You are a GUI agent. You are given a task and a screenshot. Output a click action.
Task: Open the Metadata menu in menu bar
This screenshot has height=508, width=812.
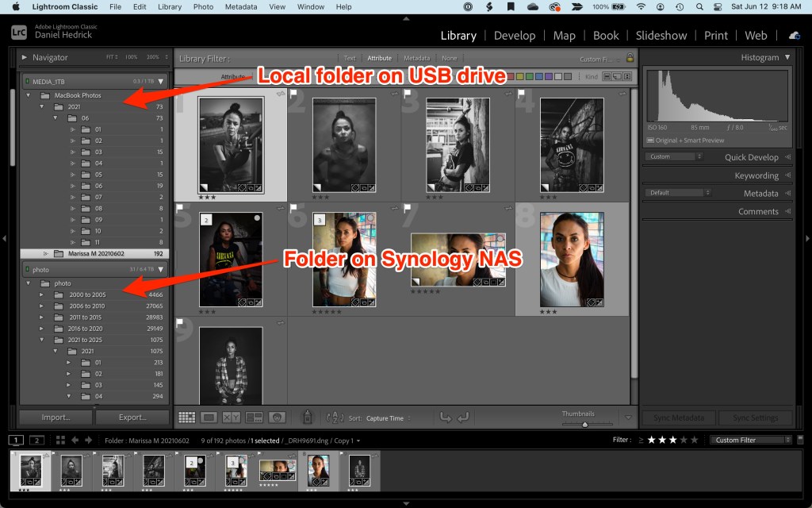pos(241,6)
